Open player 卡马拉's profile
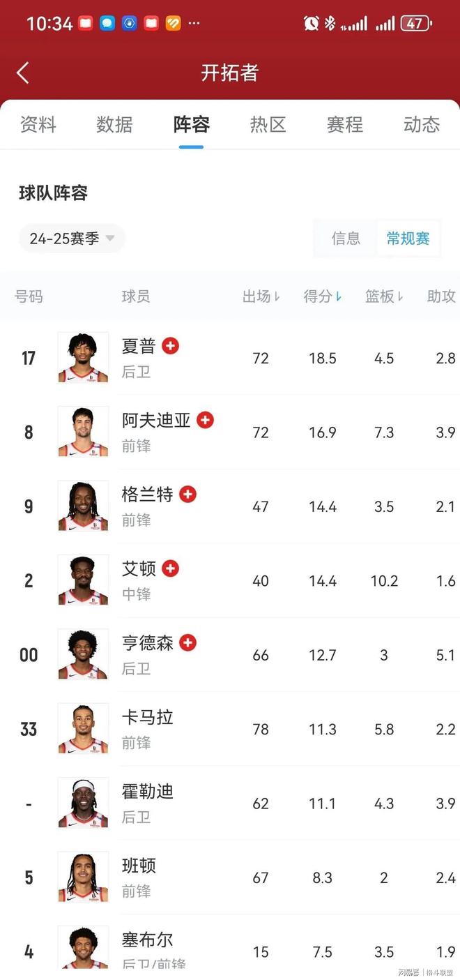 pyautogui.click(x=147, y=717)
